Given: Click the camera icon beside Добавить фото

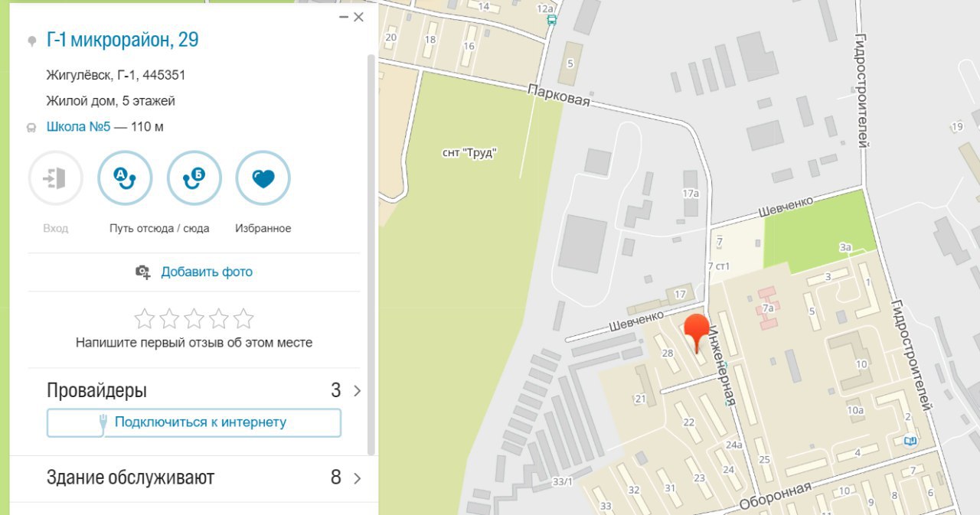Looking at the screenshot, I should tap(143, 272).
